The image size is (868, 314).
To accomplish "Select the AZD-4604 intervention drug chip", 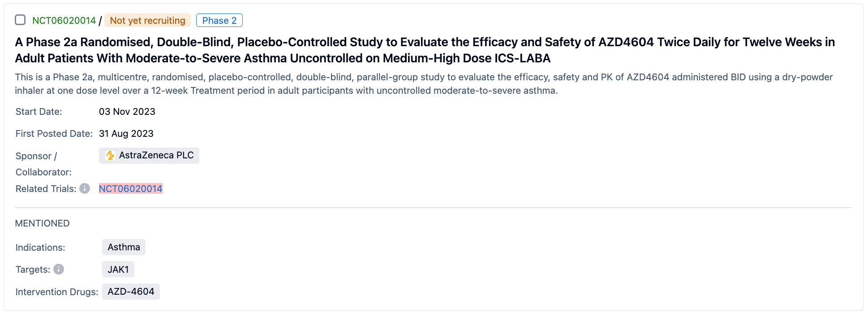I will (131, 292).
